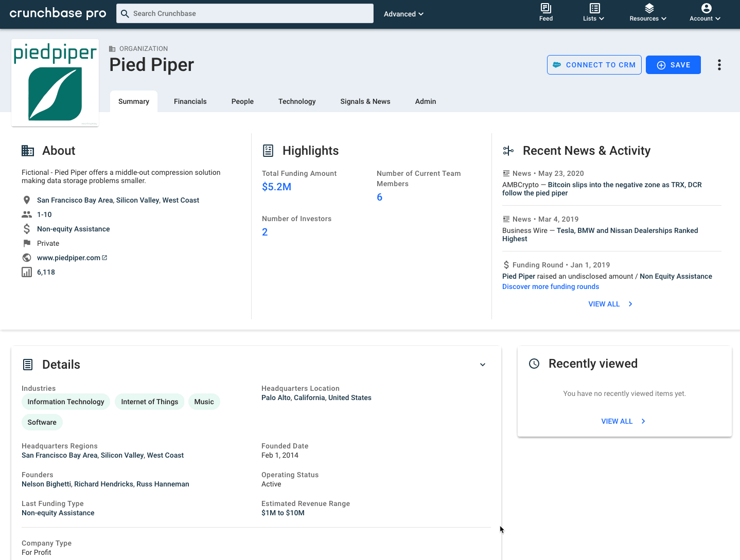The height and width of the screenshot is (560, 740).
Task: Select the Music industry chip
Action: pyautogui.click(x=204, y=402)
